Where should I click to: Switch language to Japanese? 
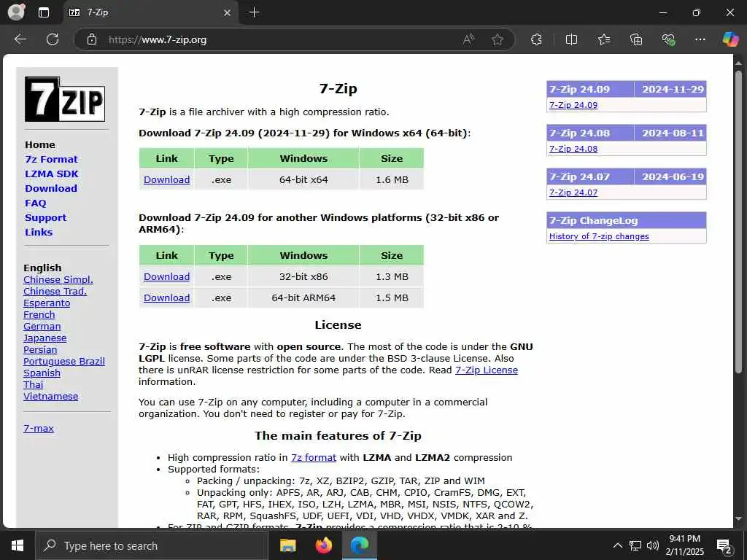point(44,338)
